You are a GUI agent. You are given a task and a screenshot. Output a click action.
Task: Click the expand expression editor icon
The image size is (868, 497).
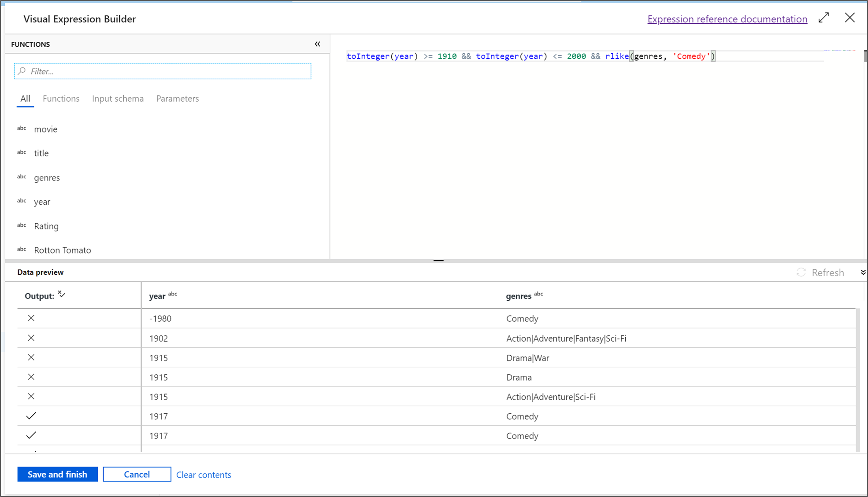click(824, 18)
